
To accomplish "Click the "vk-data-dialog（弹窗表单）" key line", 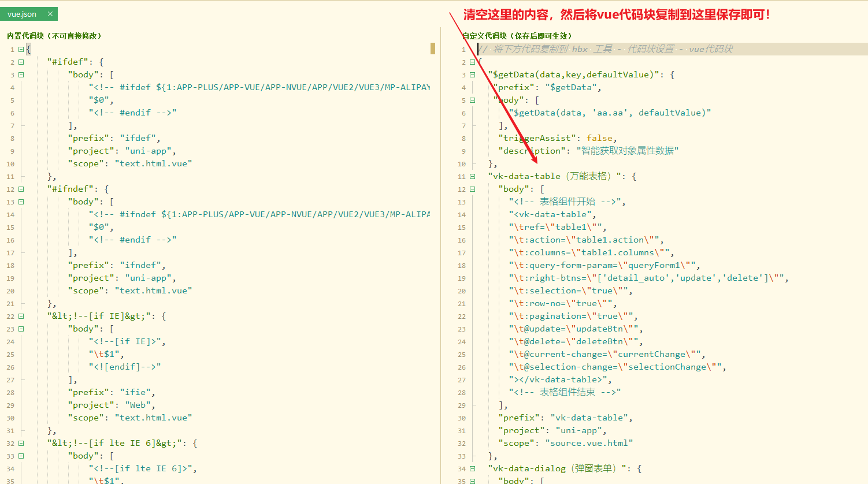I will click(x=565, y=468).
